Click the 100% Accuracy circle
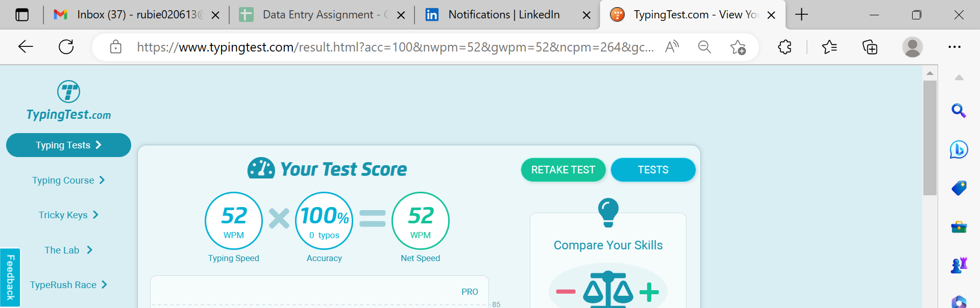Image resolution: width=980 pixels, height=308 pixels. 324,221
